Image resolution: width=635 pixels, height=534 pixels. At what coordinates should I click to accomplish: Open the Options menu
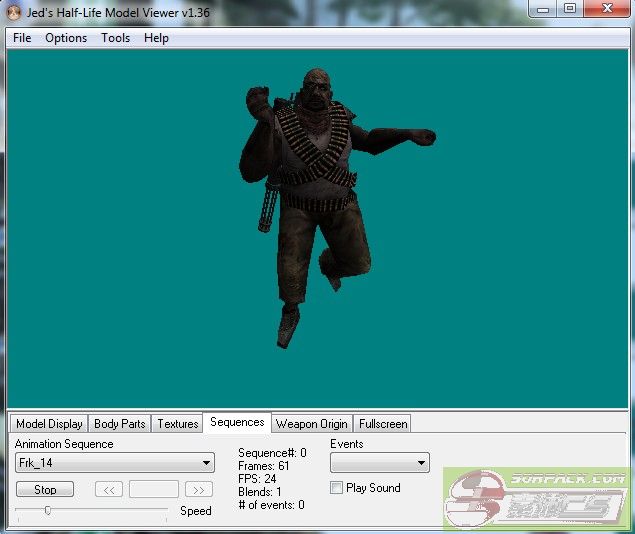(x=66, y=38)
